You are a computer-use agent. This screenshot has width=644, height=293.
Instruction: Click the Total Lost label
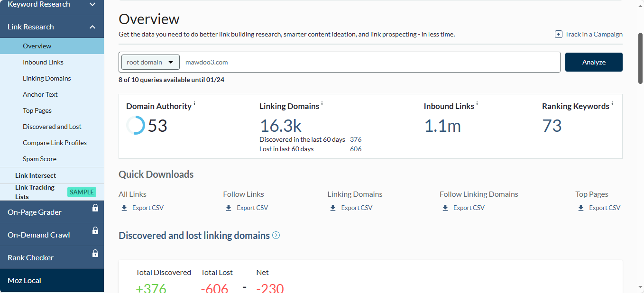point(217,272)
